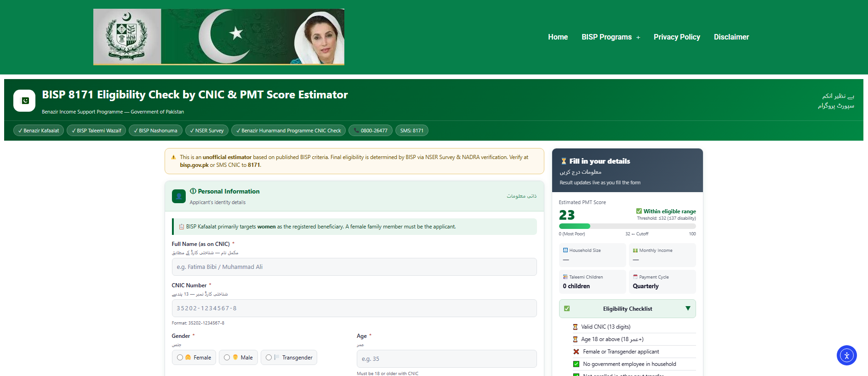Screen dimensions: 868x376
Task: Click the estimated PMT score 23
Action: click(x=567, y=215)
